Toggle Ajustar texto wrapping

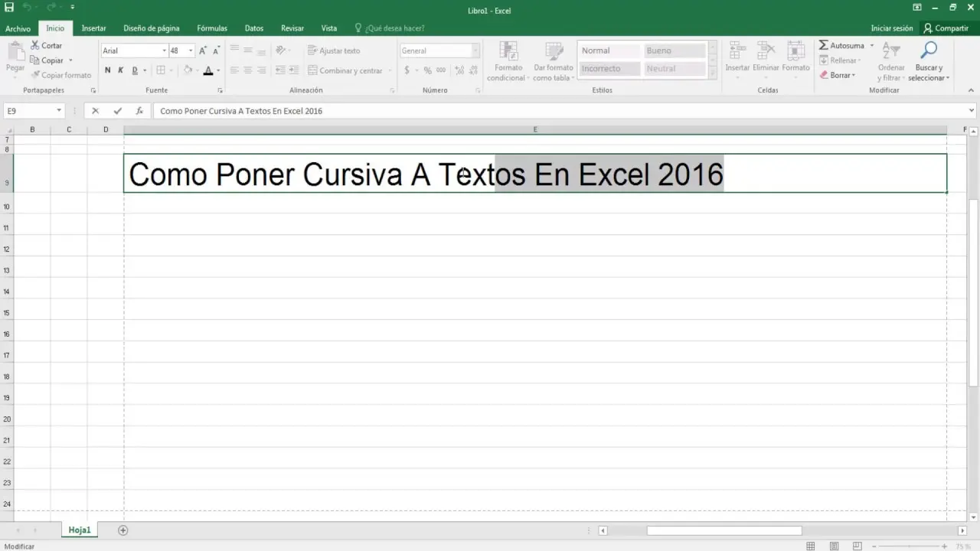334,51
